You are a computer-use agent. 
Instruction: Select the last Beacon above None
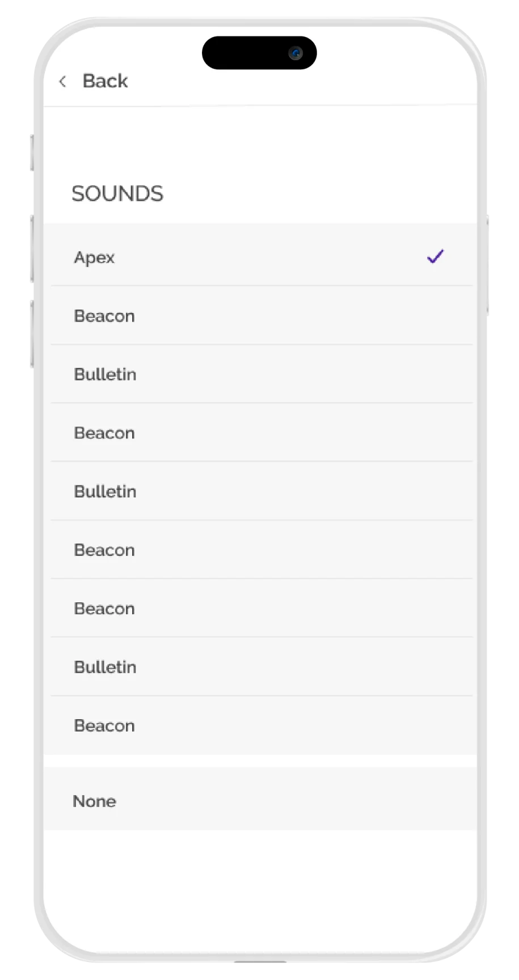point(104,726)
